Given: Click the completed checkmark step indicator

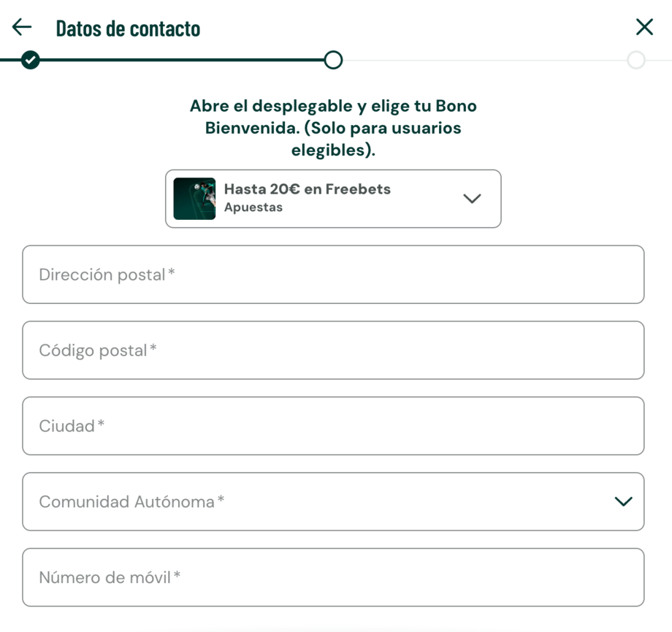Looking at the screenshot, I should coord(30,60).
